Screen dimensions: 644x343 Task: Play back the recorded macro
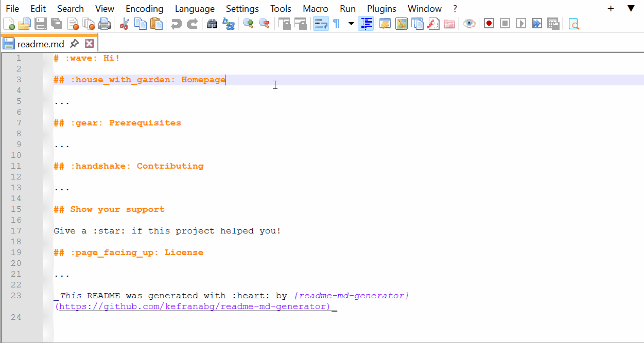pos(521,23)
